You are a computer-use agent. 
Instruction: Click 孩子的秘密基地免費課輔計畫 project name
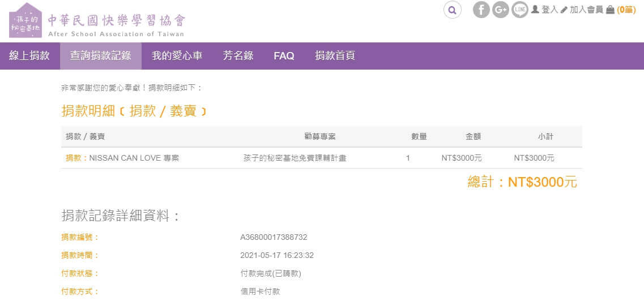click(295, 158)
